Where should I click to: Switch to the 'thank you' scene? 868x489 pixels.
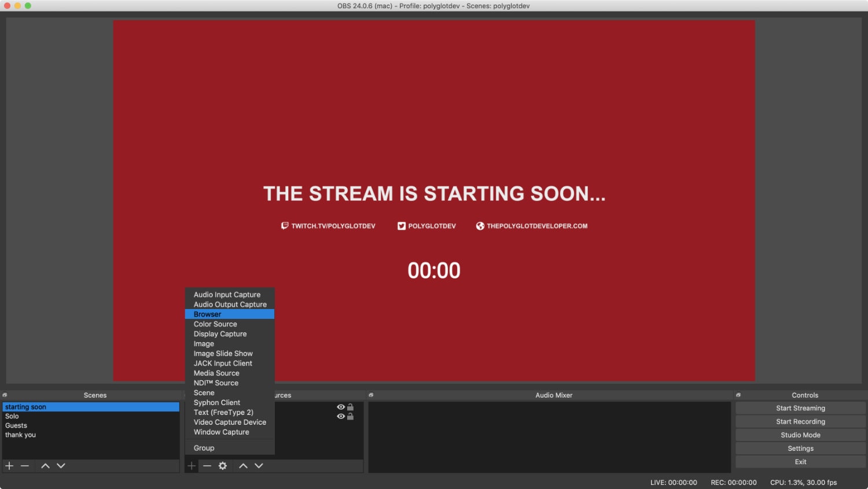(91, 435)
